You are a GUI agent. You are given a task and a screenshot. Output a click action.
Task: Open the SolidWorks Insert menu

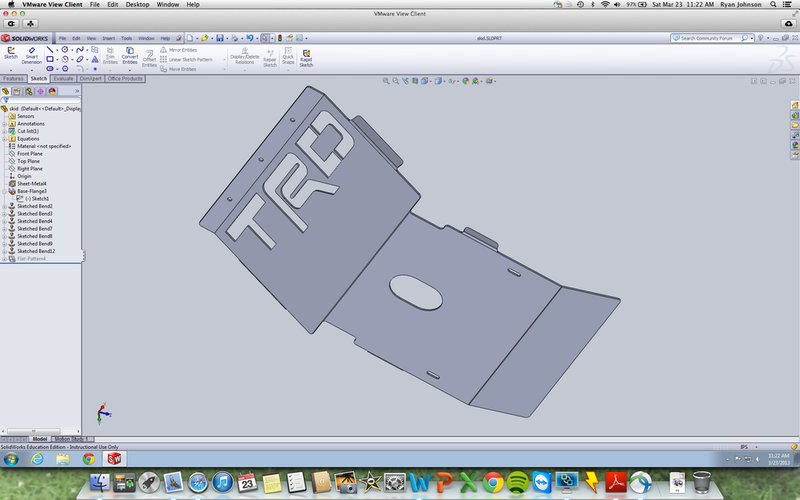coord(109,38)
